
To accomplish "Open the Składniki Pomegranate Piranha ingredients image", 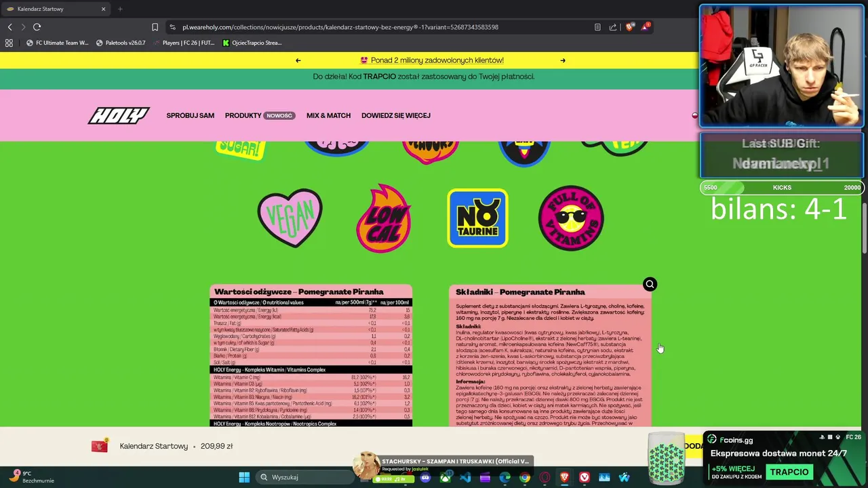I will pyautogui.click(x=550, y=356).
